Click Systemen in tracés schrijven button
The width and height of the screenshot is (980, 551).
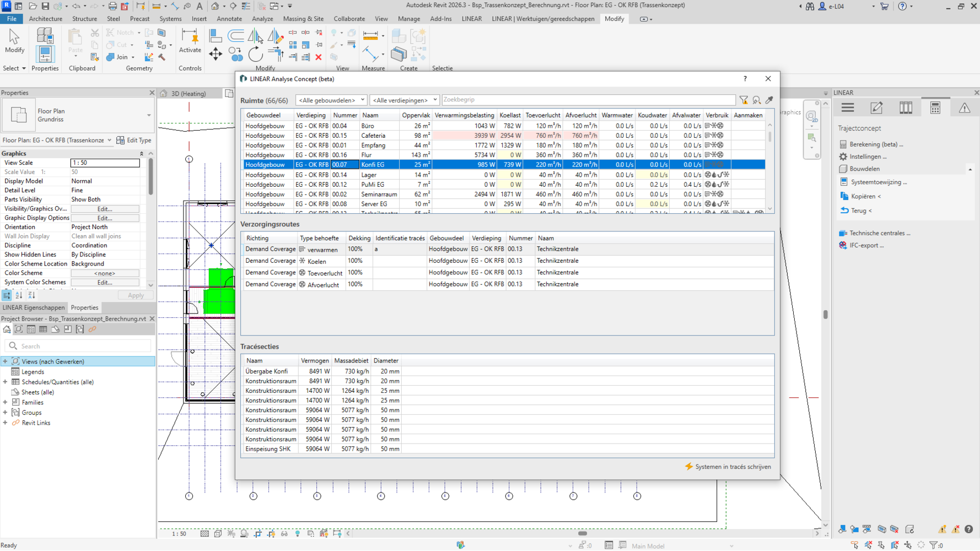coord(728,467)
